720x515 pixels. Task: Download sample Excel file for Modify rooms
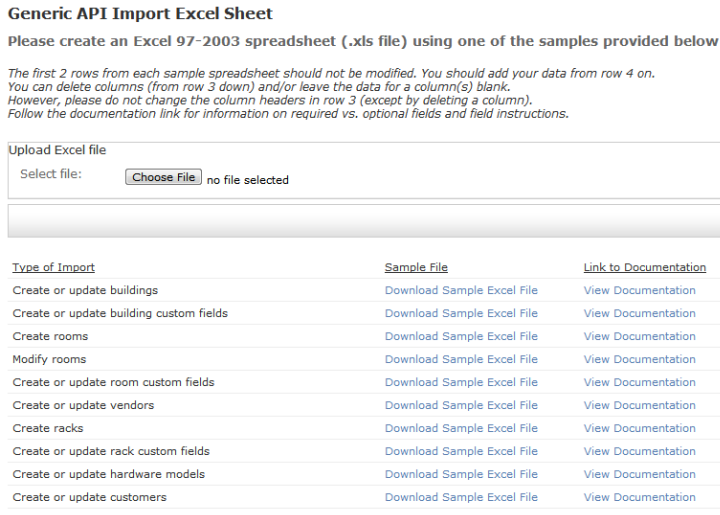click(461, 359)
